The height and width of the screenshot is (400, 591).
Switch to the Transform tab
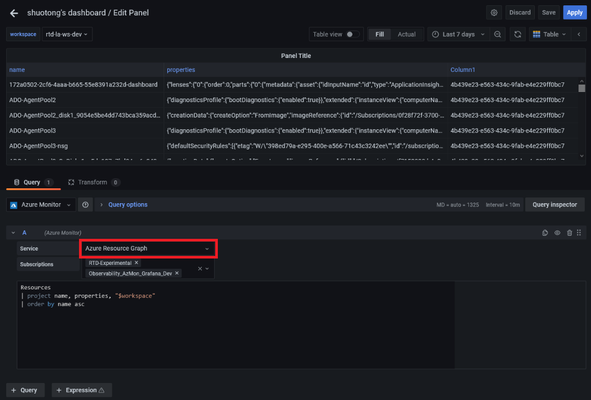coord(93,182)
